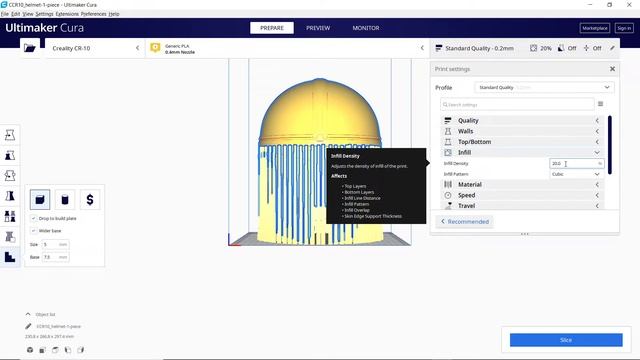Select the staircase-shaped custom supports tool
640x360 pixels.
(10, 257)
